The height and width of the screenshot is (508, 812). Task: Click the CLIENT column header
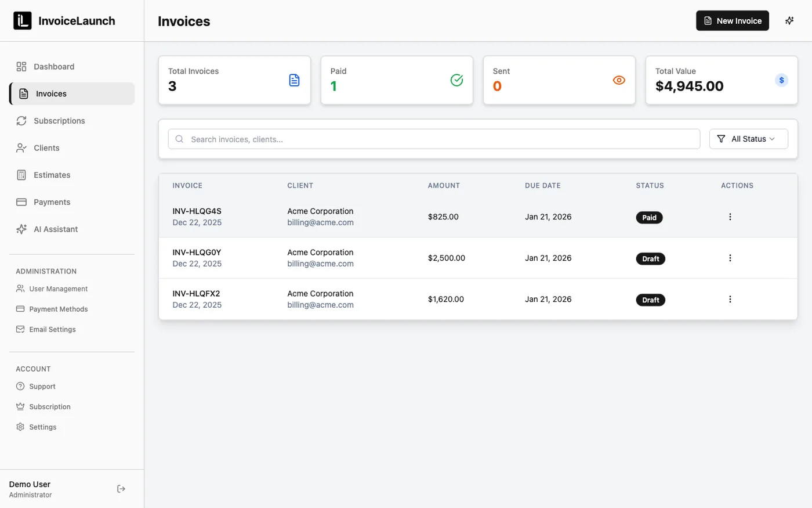click(300, 186)
